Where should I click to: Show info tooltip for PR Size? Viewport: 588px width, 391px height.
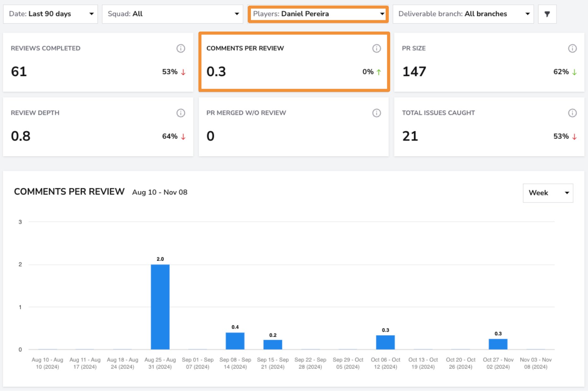(572, 48)
